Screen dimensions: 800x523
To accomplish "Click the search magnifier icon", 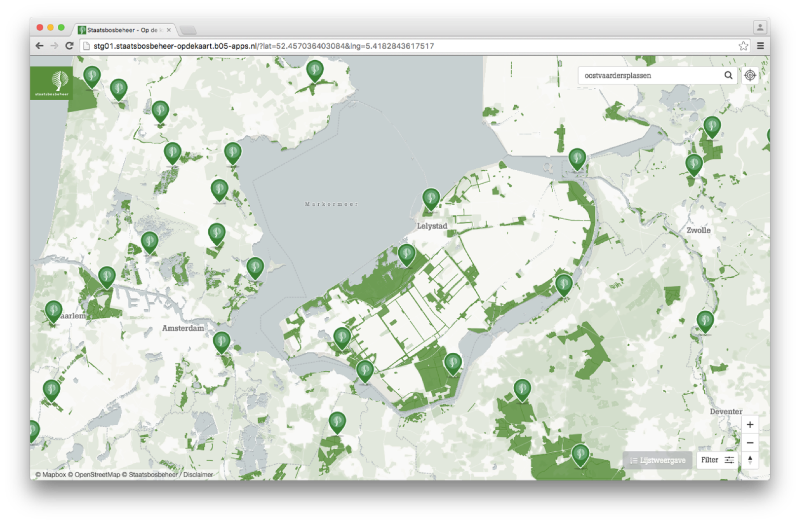I will click(729, 75).
